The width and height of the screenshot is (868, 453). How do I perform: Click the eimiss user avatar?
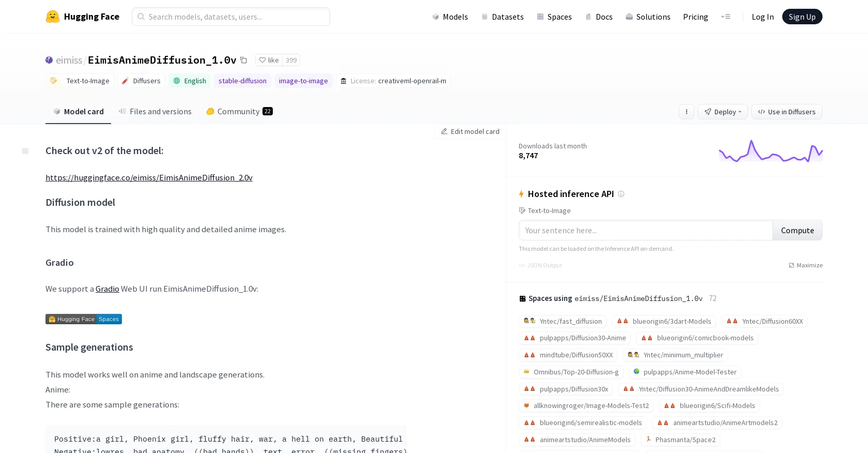tap(49, 60)
